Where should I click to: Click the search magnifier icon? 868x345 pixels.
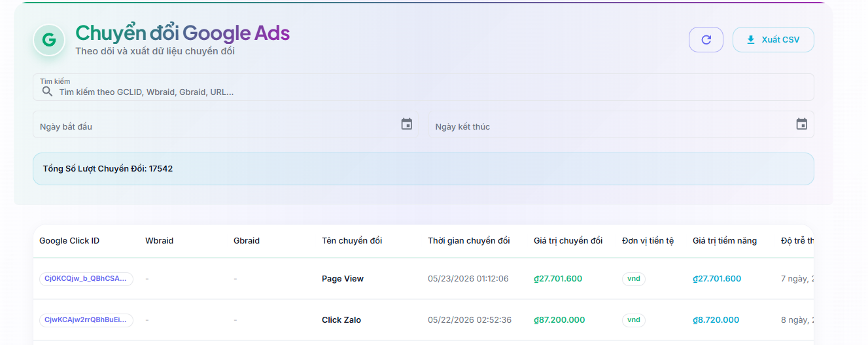tap(47, 92)
